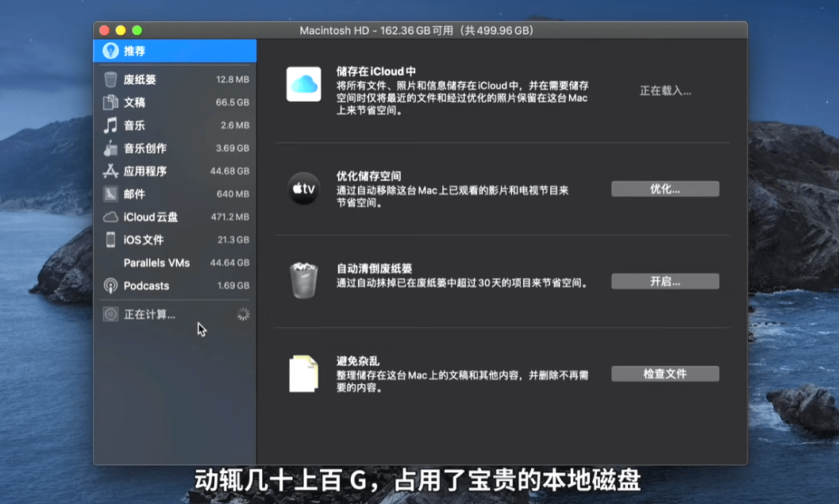
Task: Click the iCloud storage cloud icon
Action: (x=303, y=84)
